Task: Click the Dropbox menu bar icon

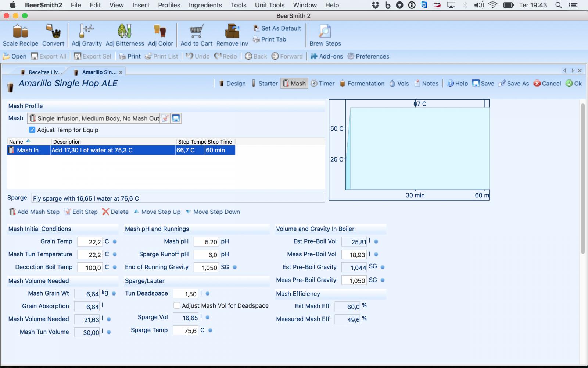Action: coord(376,5)
